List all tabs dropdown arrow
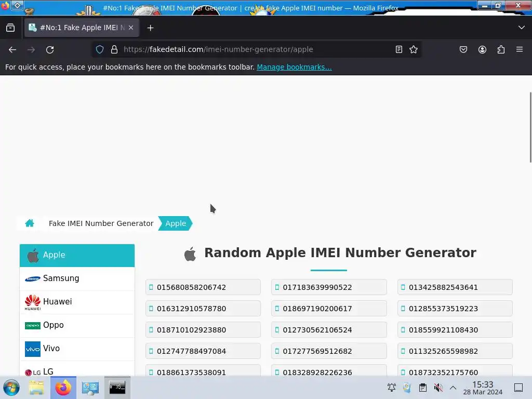This screenshot has height=399, width=532. 522,28
